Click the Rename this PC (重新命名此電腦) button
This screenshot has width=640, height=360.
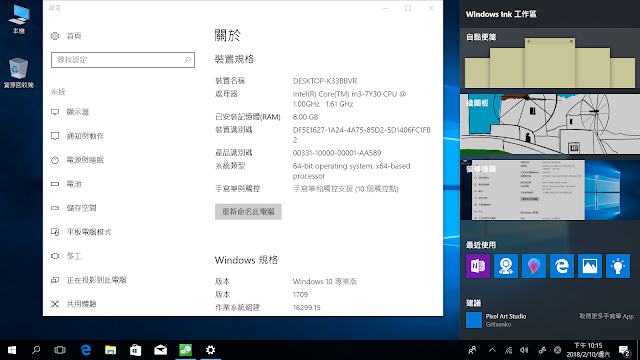click(x=248, y=212)
